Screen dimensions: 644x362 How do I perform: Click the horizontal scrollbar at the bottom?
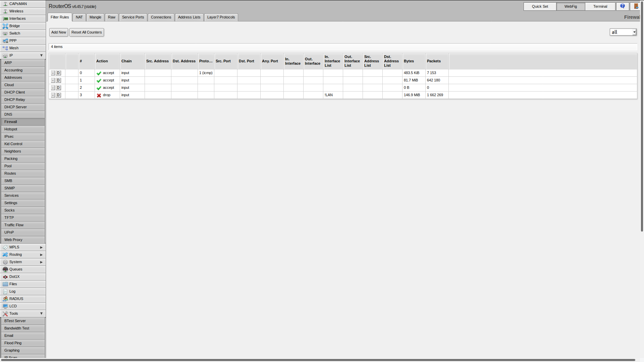pyautogui.click(x=318, y=360)
